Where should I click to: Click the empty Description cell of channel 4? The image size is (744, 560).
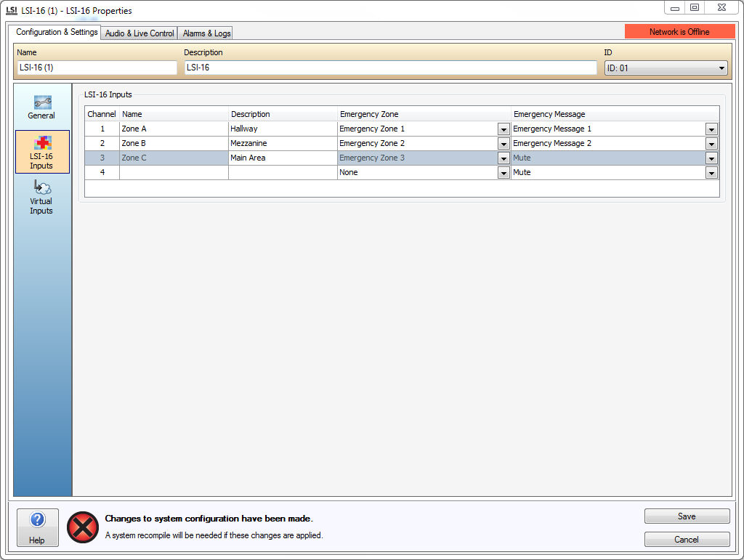coord(283,173)
